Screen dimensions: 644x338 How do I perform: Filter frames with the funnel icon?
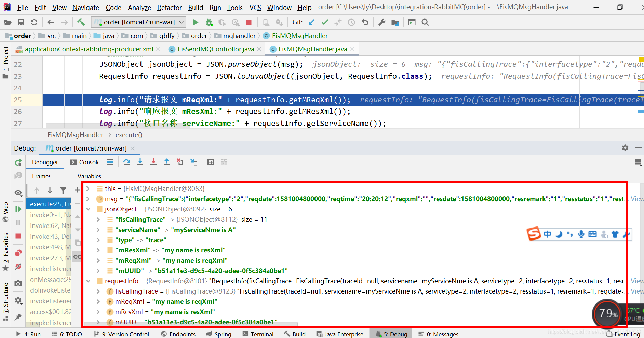point(63,190)
